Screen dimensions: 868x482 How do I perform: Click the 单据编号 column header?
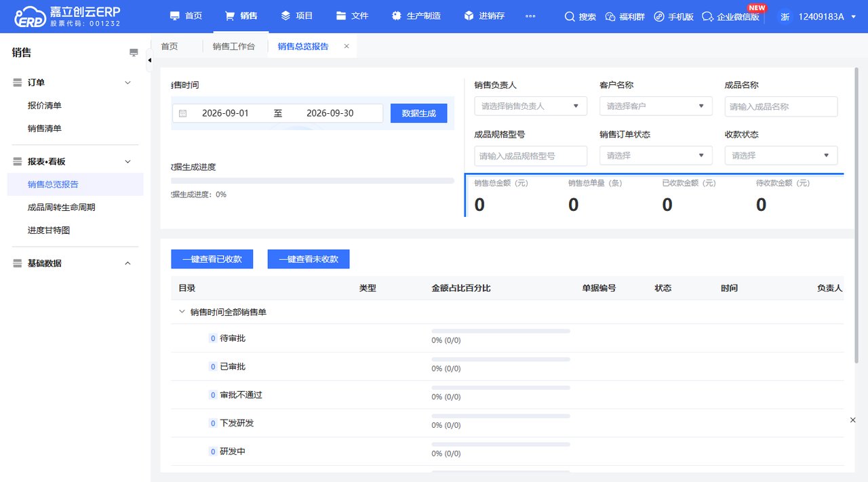pos(599,288)
